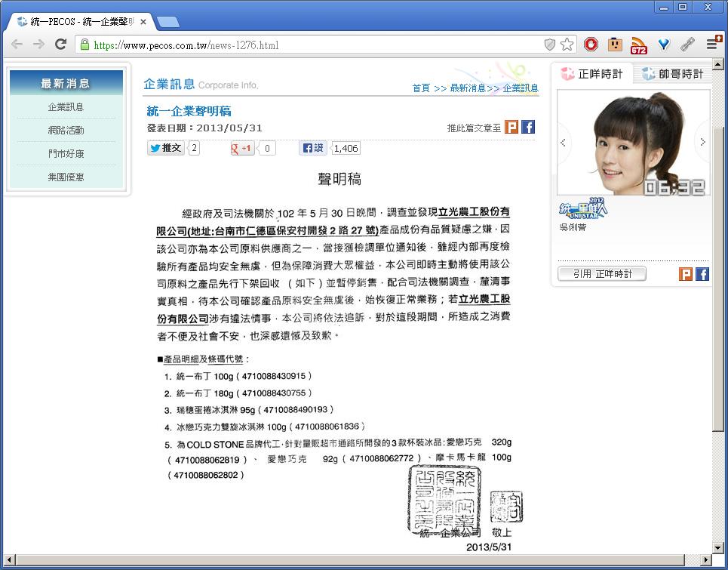Share clock widget to Plurk
This screenshot has height=570, width=728.
click(685, 274)
